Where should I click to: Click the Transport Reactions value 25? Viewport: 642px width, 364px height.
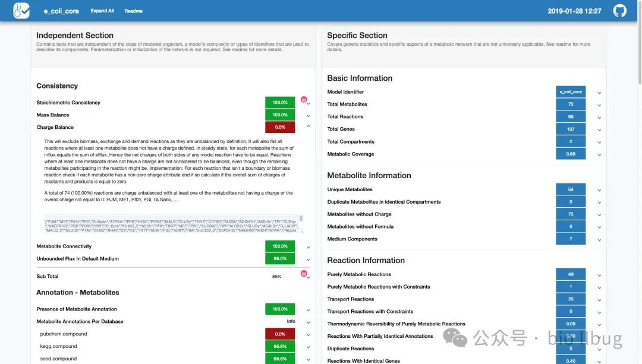tap(571, 299)
